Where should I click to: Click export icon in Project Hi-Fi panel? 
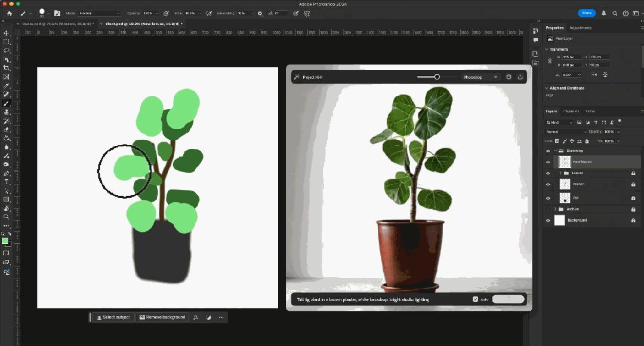(520, 77)
